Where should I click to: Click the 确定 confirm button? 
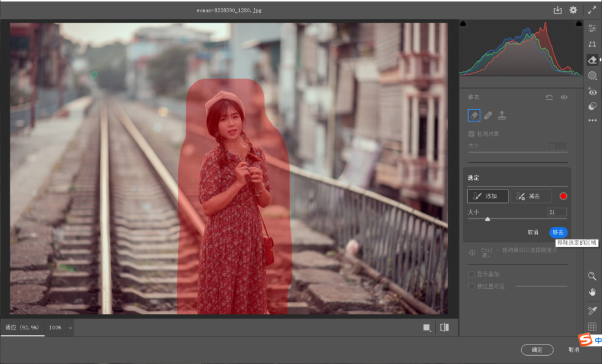537,350
